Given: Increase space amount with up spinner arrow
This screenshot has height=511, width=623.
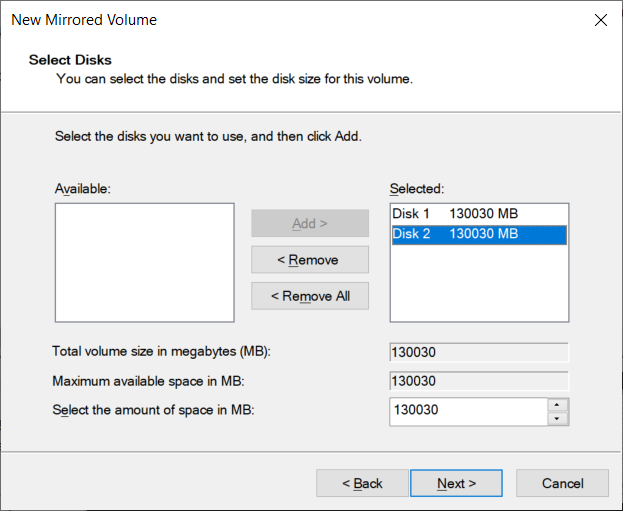Looking at the screenshot, I should coord(557,405).
